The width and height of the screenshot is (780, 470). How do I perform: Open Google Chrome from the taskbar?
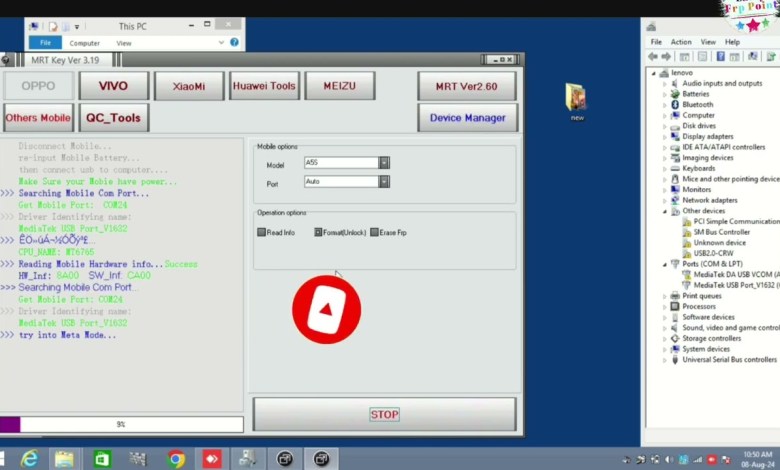176,458
